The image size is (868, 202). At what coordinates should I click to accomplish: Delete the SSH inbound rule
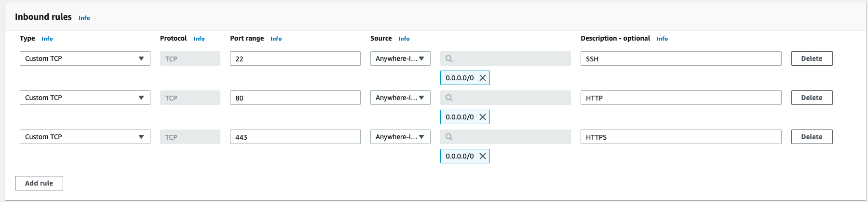pyautogui.click(x=812, y=58)
